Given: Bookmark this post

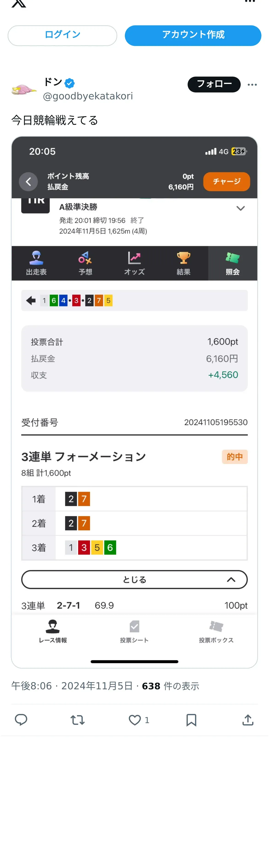Looking at the screenshot, I should point(191,720).
